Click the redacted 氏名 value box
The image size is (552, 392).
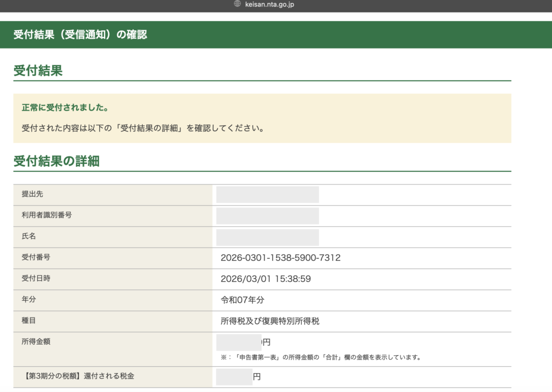click(x=267, y=237)
